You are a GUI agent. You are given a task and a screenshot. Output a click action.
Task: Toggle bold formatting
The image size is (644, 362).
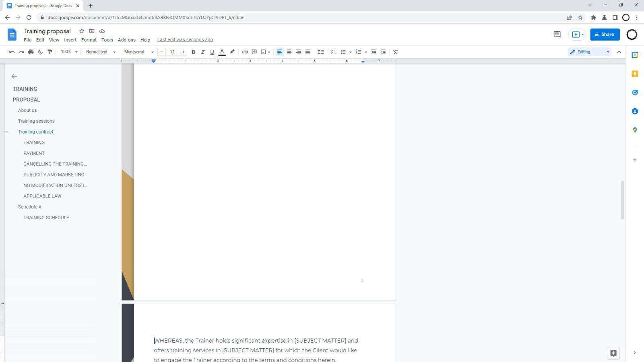[x=193, y=51]
